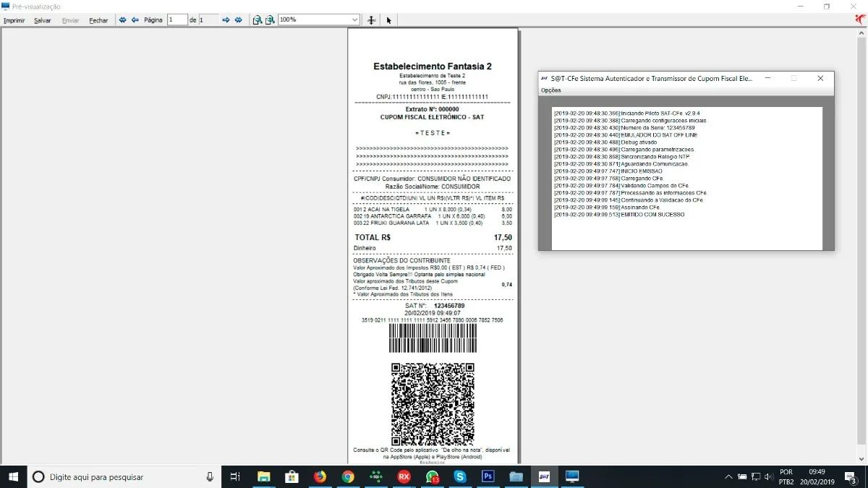Open Skype from the taskbar
This screenshot has height=488, width=868.
click(459, 477)
